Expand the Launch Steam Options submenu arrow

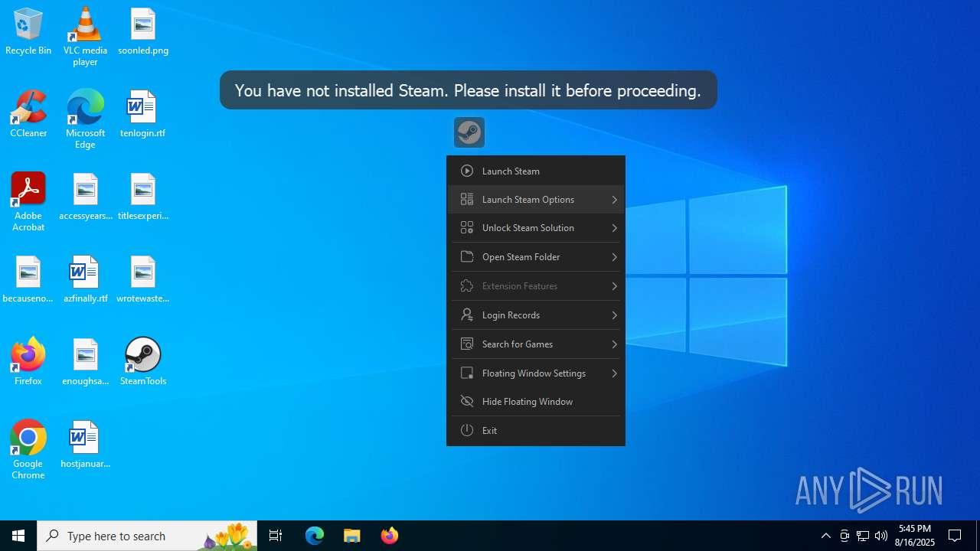pos(614,200)
